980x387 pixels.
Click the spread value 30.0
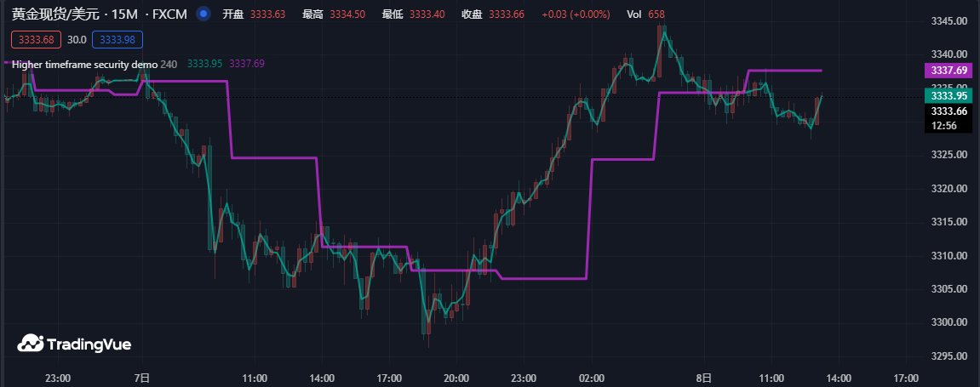point(77,39)
